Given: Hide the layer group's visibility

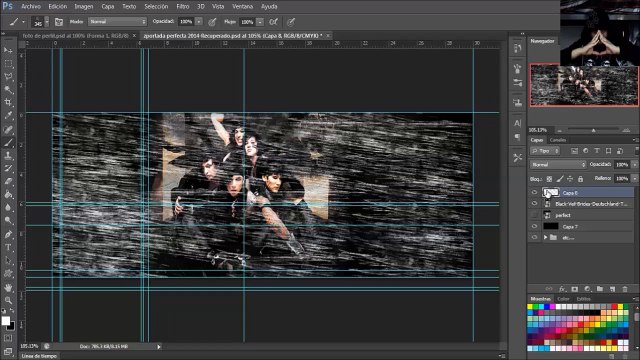Looking at the screenshot, I should pyautogui.click(x=534, y=238).
